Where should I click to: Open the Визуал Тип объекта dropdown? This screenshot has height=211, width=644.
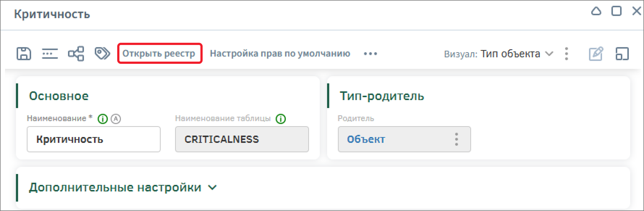(499, 54)
